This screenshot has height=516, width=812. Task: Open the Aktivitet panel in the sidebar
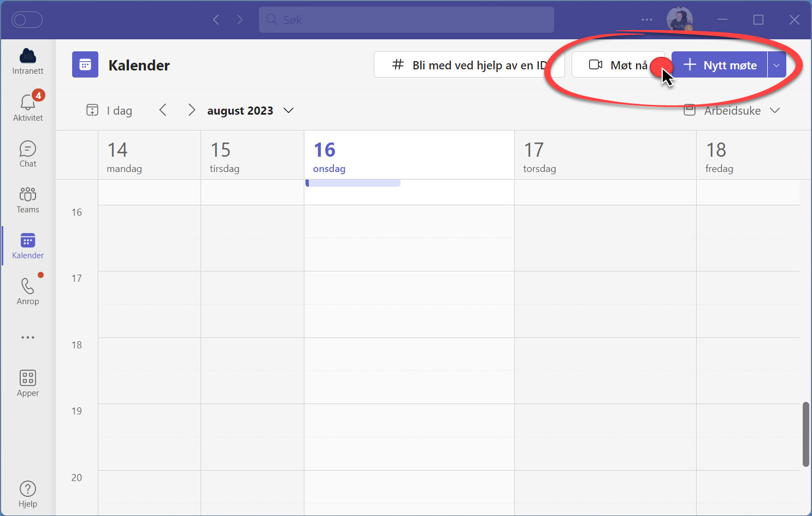point(27,104)
